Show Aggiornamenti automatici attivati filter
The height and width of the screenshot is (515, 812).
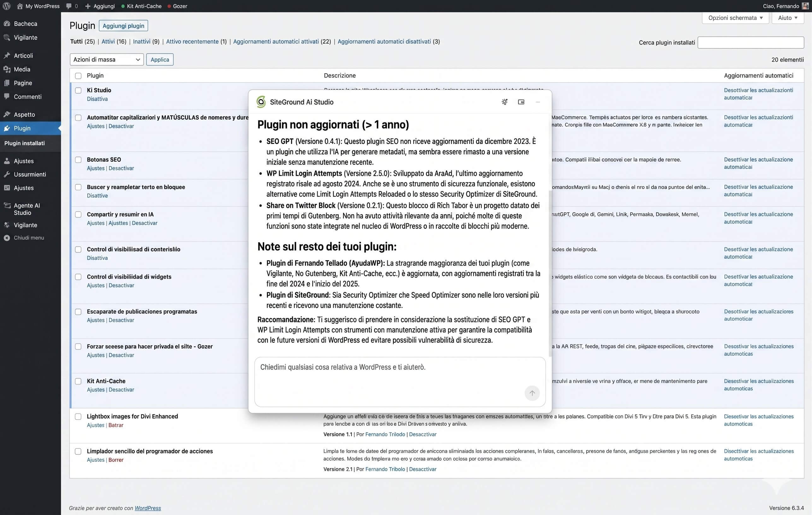pos(276,41)
